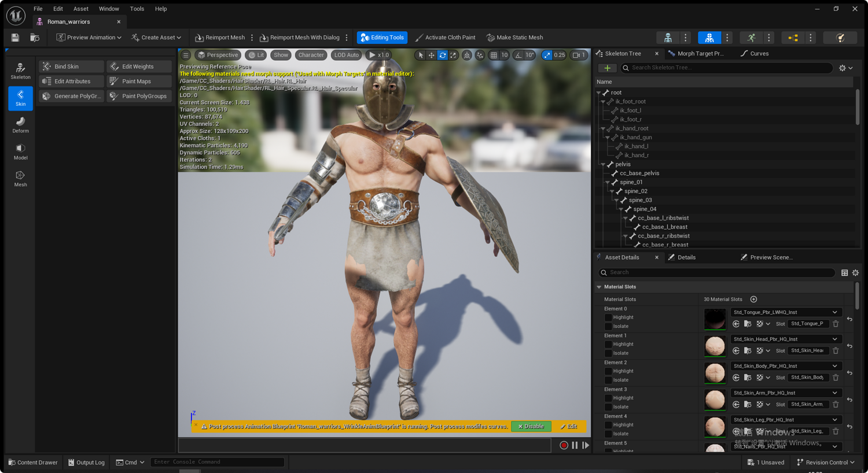
Task: Collapse the ik_hand_root bone node
Action: click(603, 128)
